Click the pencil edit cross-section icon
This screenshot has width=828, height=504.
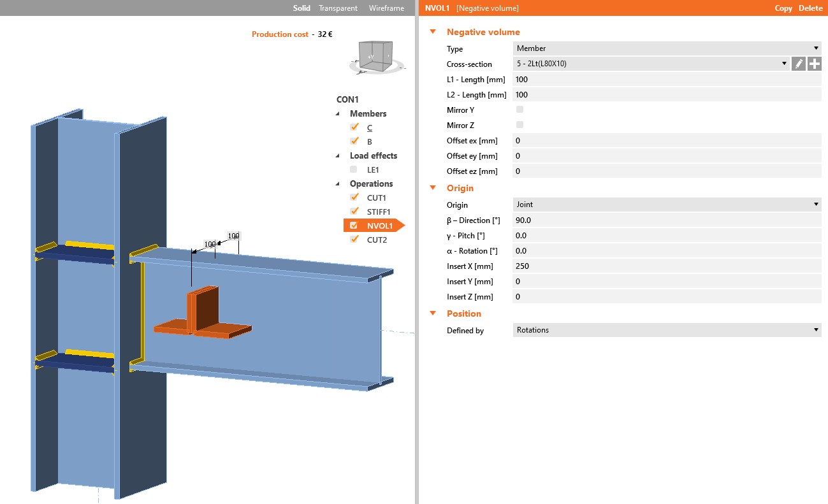(799, 64)
